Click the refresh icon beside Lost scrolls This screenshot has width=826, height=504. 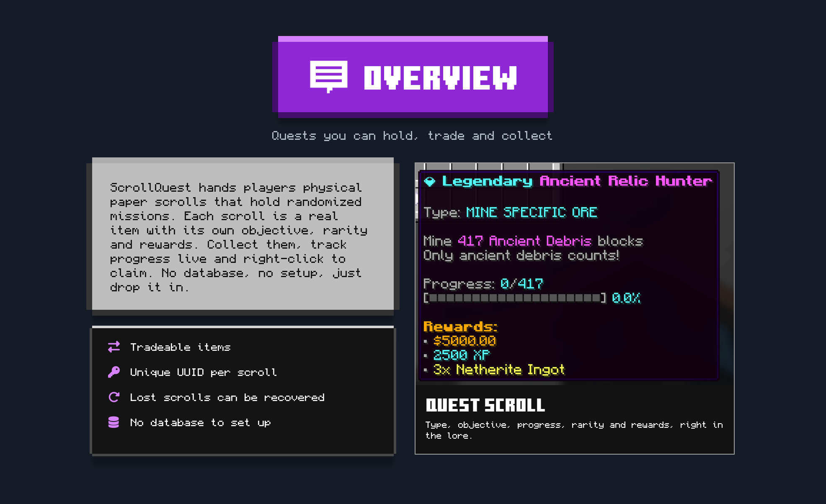pos(114,397)
